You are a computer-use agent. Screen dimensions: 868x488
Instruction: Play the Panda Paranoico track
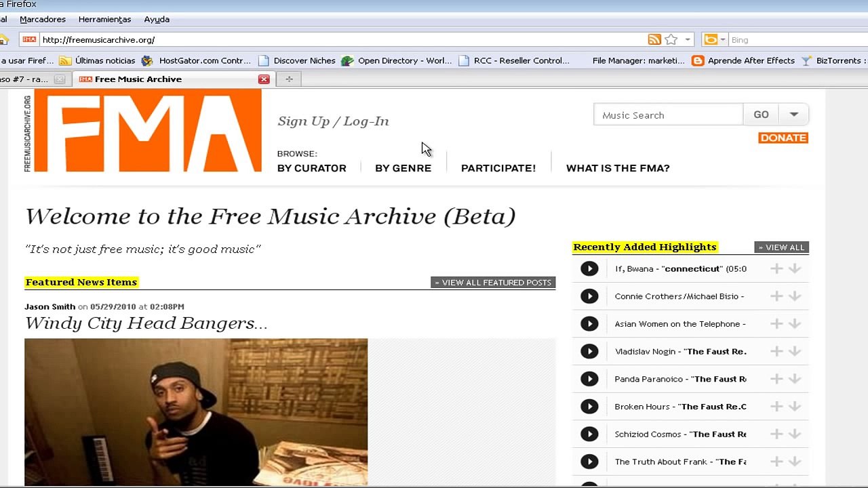589,379
